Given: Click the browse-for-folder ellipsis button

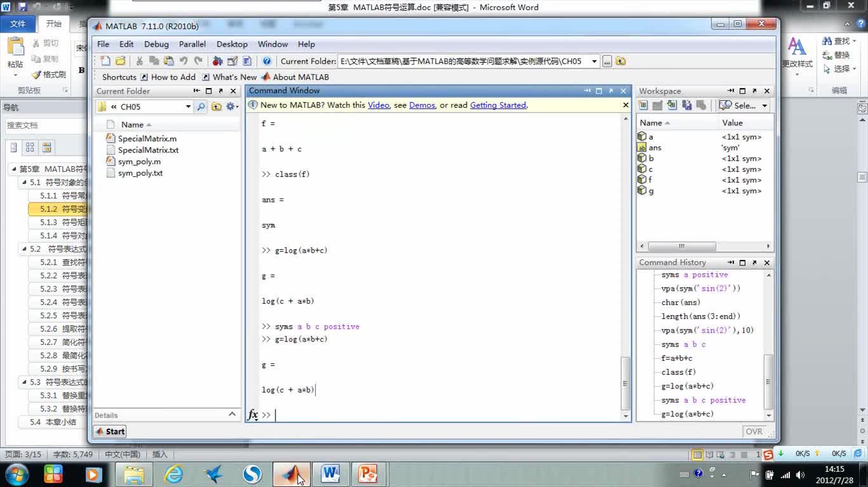Looking at the screenshot, I should tap(607, 62).
